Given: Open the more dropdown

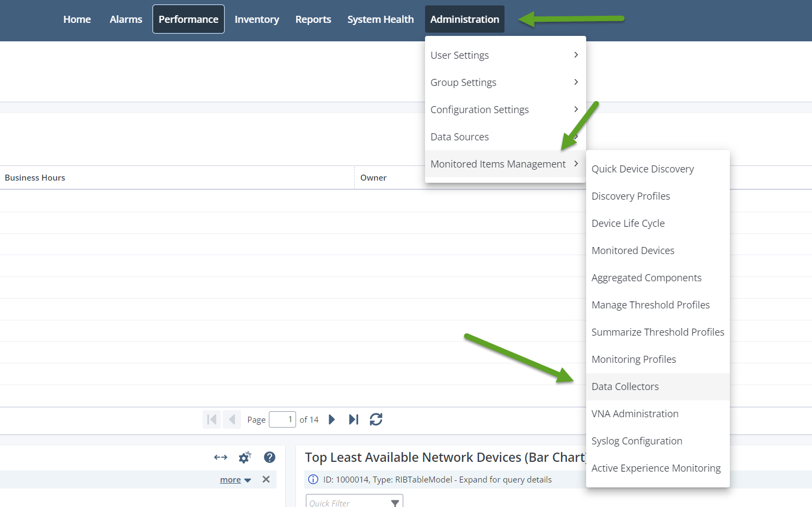Looking at the screenshot, I should click(235, 480).
